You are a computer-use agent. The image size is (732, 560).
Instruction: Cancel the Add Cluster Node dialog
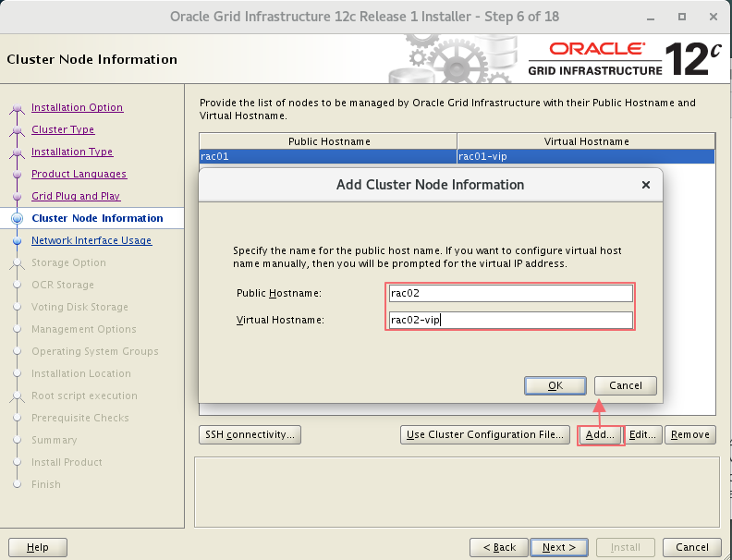[625, 385]
